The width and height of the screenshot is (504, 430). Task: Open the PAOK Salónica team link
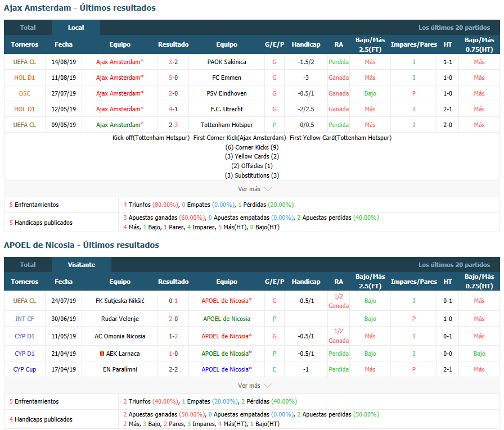pos(227,62)
